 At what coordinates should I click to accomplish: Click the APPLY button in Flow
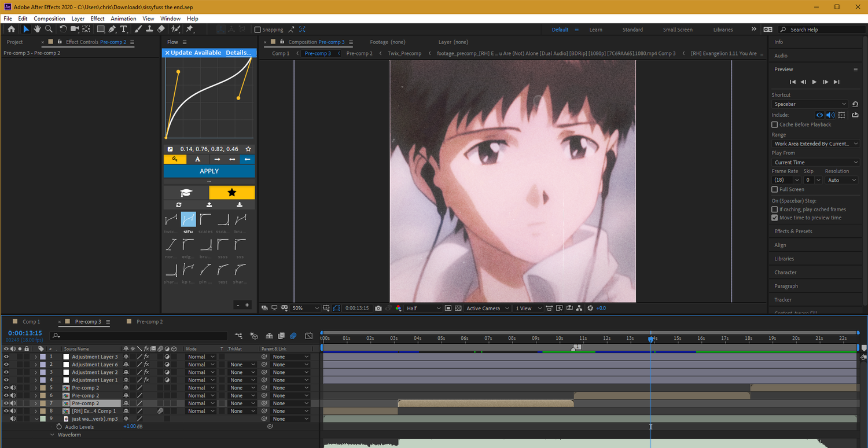coord(209,171)
